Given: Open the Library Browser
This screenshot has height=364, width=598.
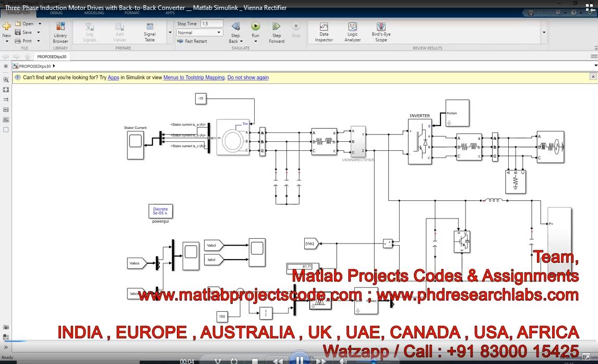Looking at the screenshot, I should coord(60,33).
